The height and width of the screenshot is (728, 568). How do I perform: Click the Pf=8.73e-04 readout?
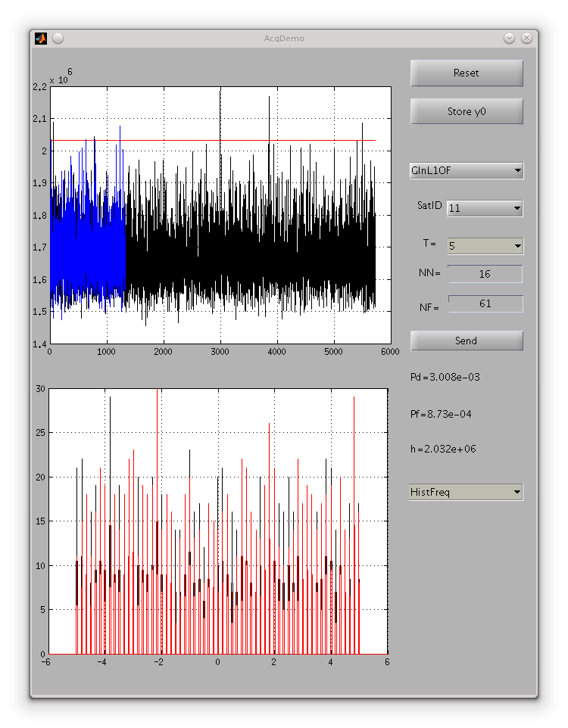pos(441,414)
